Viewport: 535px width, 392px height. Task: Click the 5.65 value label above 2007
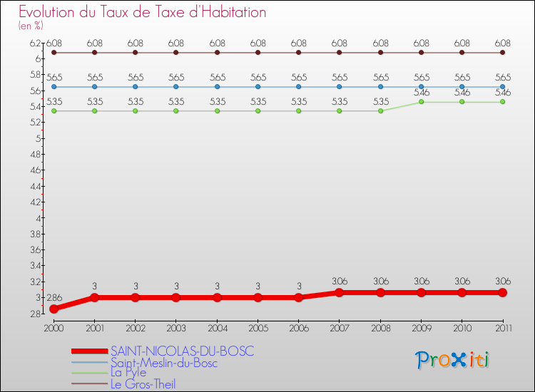click(x=340, y=78)
